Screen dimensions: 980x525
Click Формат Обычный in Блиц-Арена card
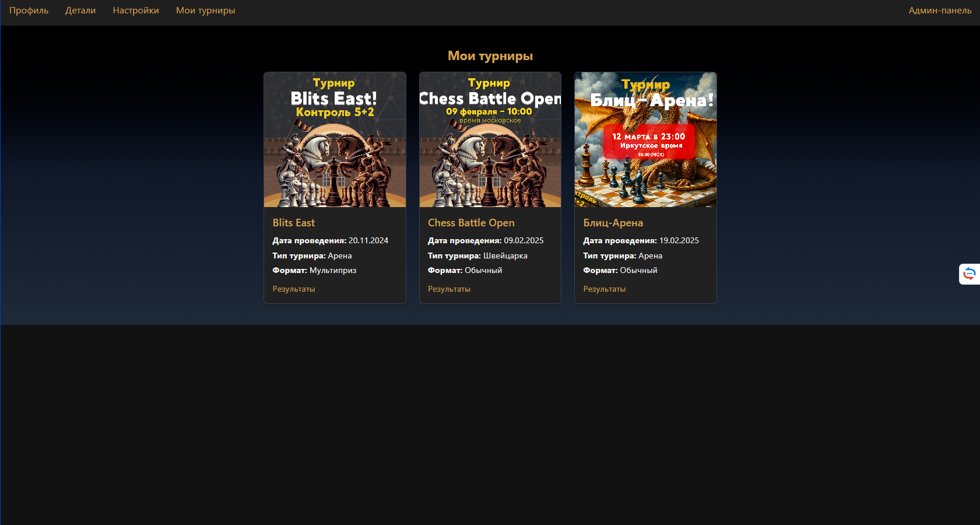point(620,270)
